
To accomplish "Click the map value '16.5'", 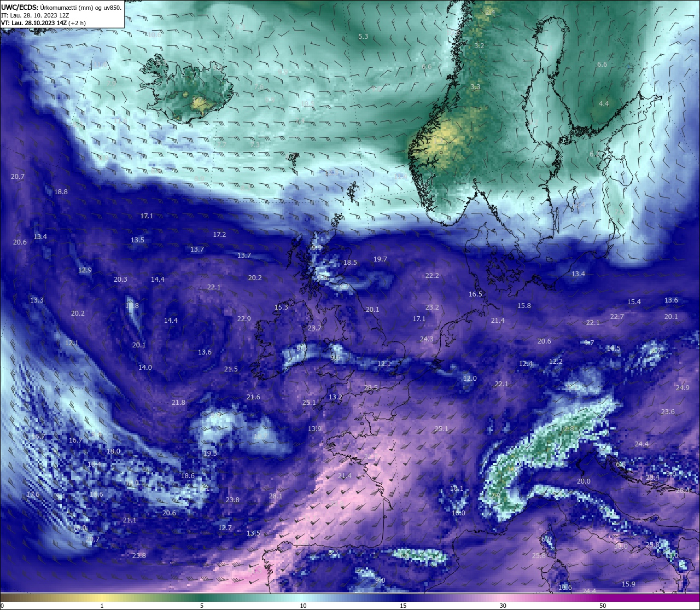I will pyautogui.click(x=476, y=294).
